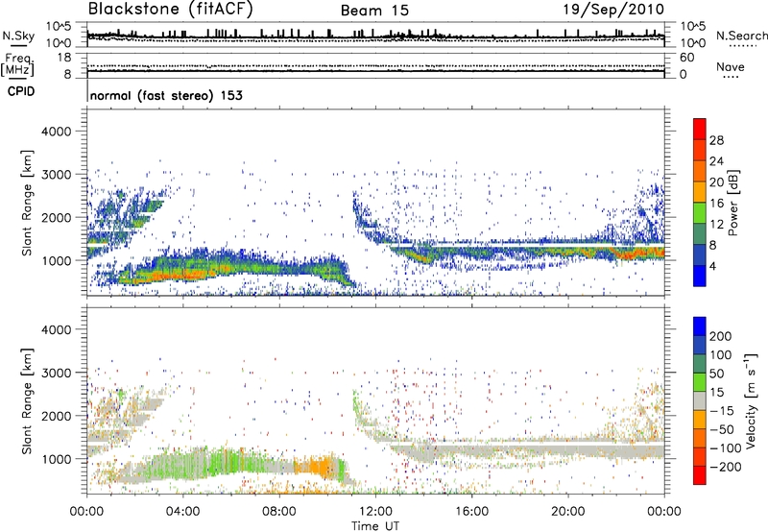Click the 'Velocity [m s-1]' color bar label
The width and height of the screenshot is (768, 532).
pyautogui.click(x=750, y=400)
